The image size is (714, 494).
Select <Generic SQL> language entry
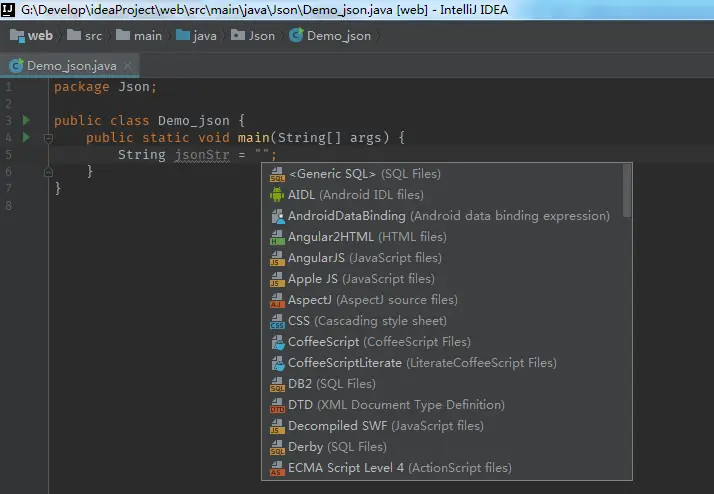click(442, 174)
